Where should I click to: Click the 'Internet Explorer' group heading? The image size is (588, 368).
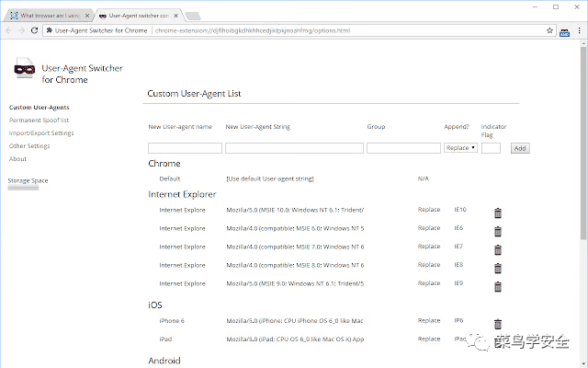point(182,194)
